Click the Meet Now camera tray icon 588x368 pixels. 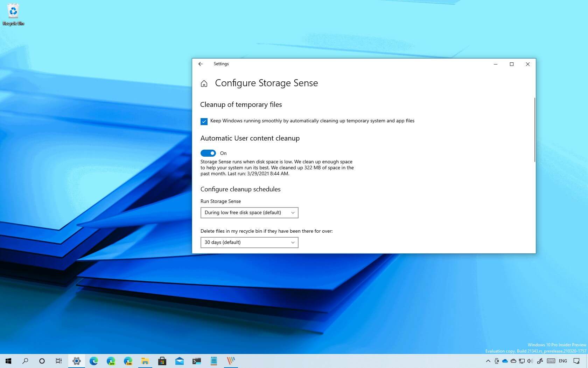click(x=497, y=361)
